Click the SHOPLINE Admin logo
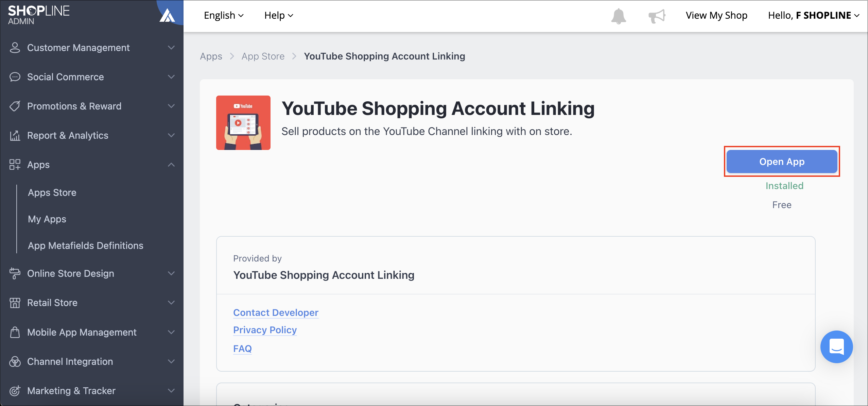 (x=39, y=15)
